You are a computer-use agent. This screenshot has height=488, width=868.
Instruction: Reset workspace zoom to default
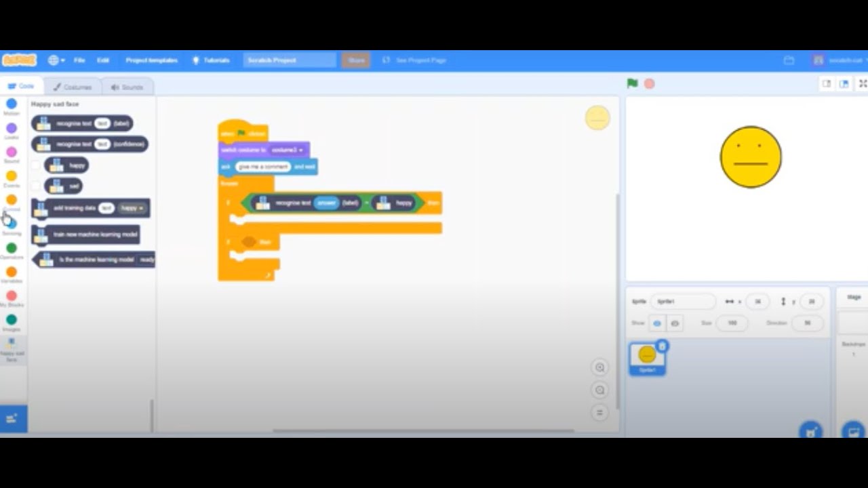[x=599, y=412]
